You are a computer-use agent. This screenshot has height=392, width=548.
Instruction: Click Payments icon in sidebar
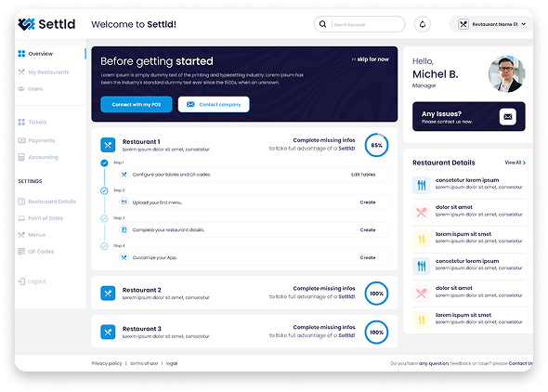point(21,140)
